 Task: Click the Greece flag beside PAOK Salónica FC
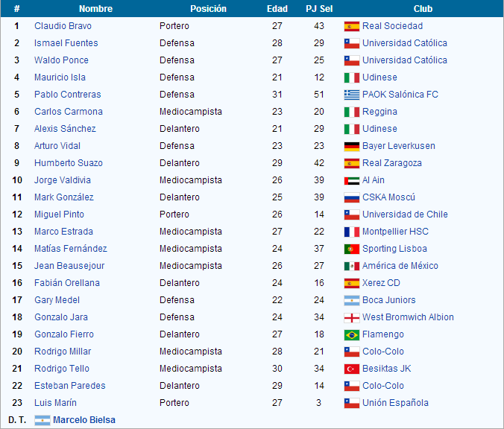(352, 95)
